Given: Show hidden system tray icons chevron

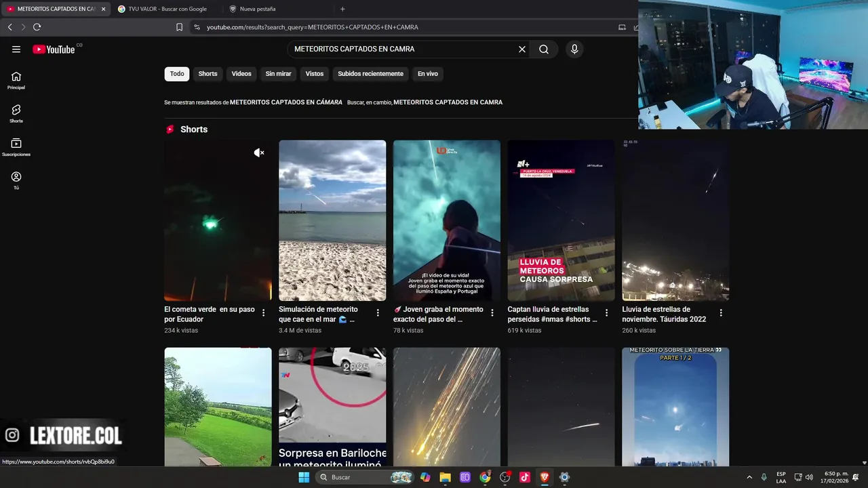Looking at the screenshot, I should [749, 477].
